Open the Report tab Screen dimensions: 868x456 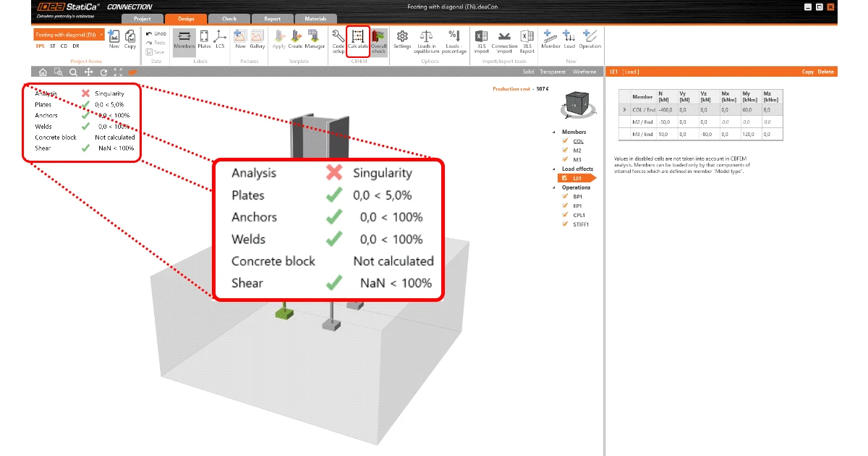click(272, 19)
